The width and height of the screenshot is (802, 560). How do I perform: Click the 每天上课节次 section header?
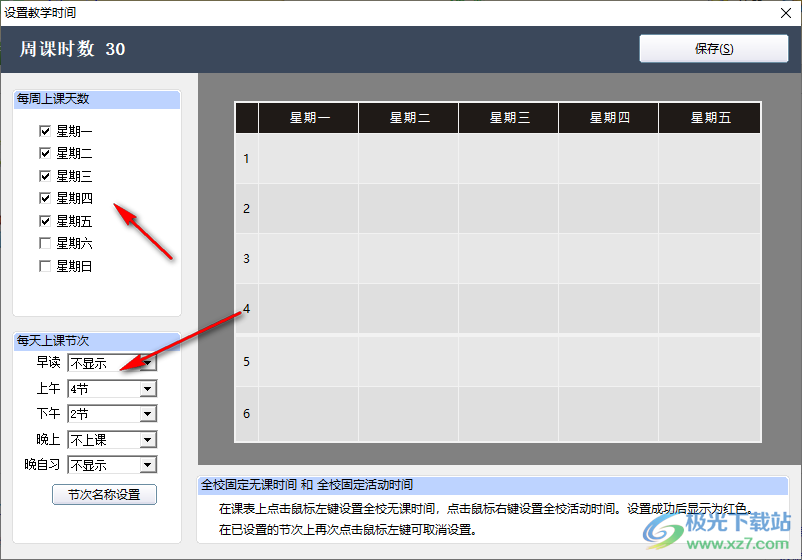(97, 341)
